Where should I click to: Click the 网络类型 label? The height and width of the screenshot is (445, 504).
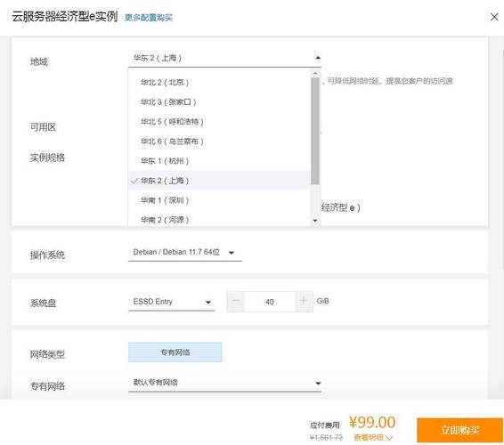[x=47, y=354]
